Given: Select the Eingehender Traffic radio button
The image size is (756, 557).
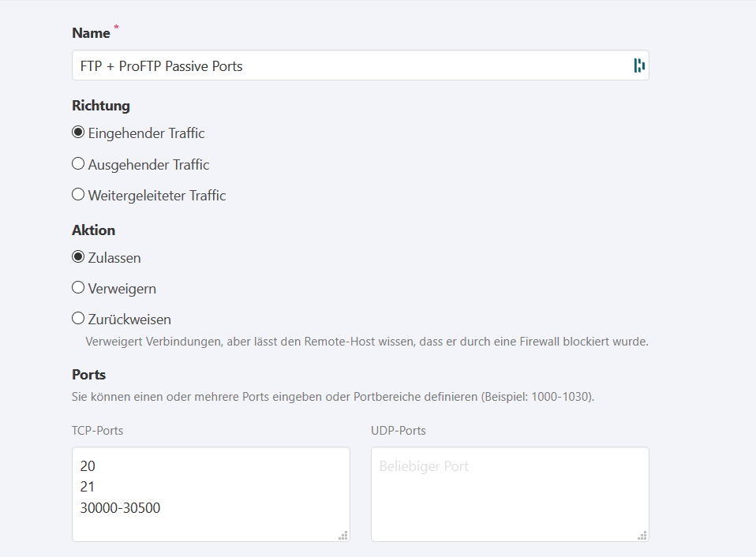Looking at the screenshot, I should 78,133.
